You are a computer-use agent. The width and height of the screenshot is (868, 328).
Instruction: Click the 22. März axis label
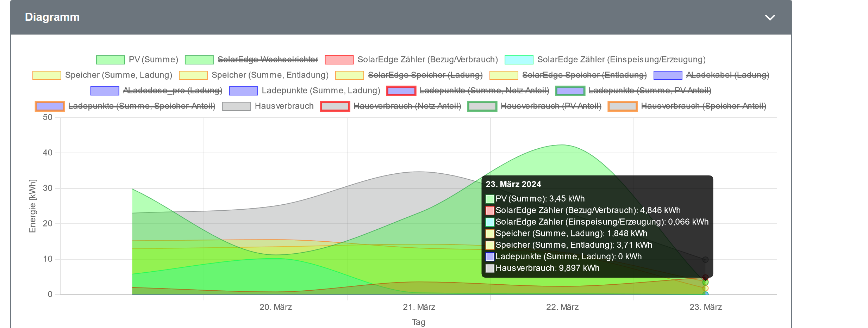coord(562,307)
